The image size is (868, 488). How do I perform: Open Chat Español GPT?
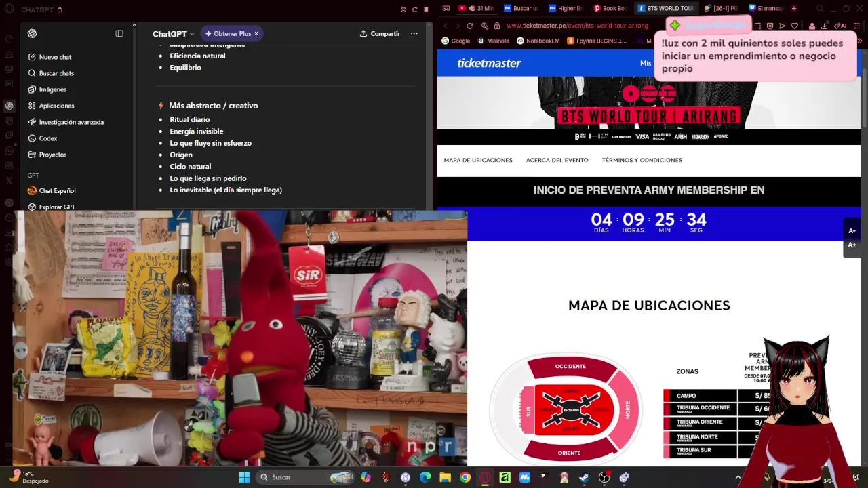click(x=52, y=191)
